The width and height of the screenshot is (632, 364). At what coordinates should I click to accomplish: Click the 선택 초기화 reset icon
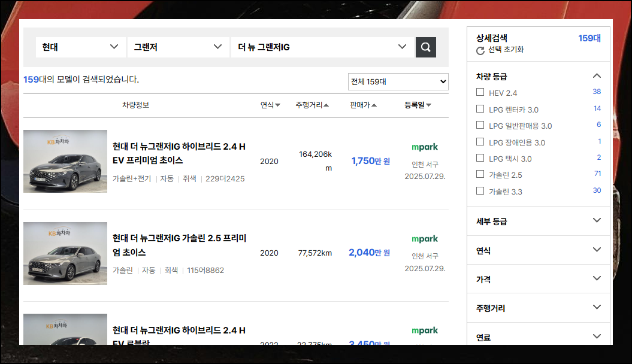480,51
